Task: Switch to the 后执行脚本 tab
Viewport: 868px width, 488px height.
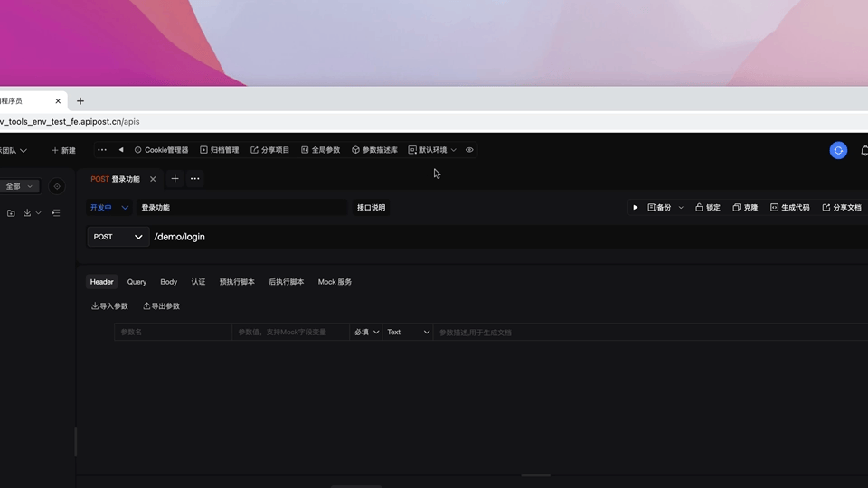Action: pyautogui.click(x=287, y=282)
